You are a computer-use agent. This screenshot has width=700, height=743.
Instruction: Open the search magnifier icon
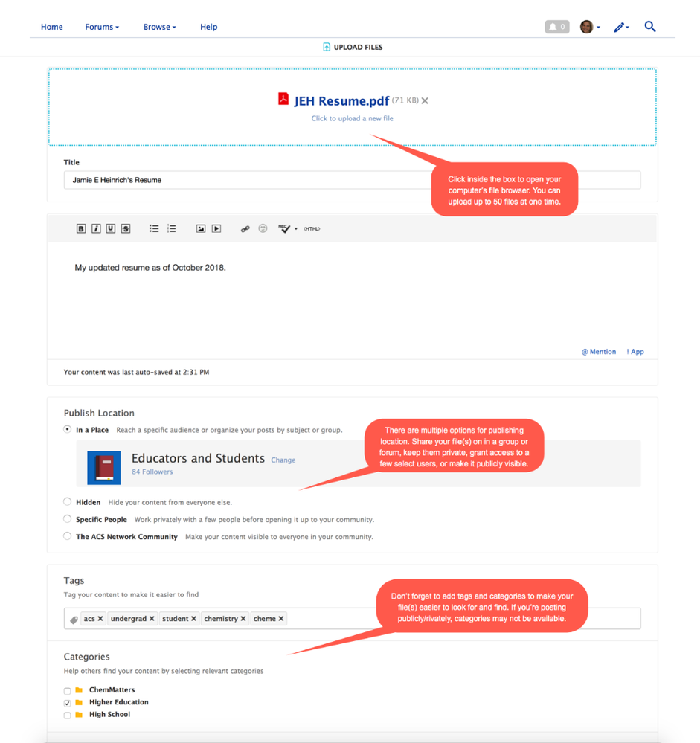[x=649, y=27]
